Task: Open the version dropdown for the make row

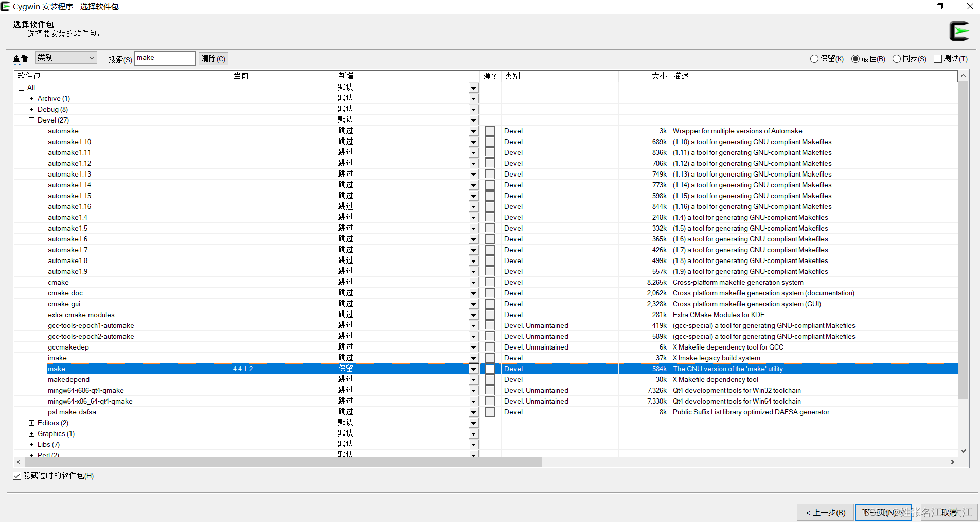Action: click(x=473, y=369)
